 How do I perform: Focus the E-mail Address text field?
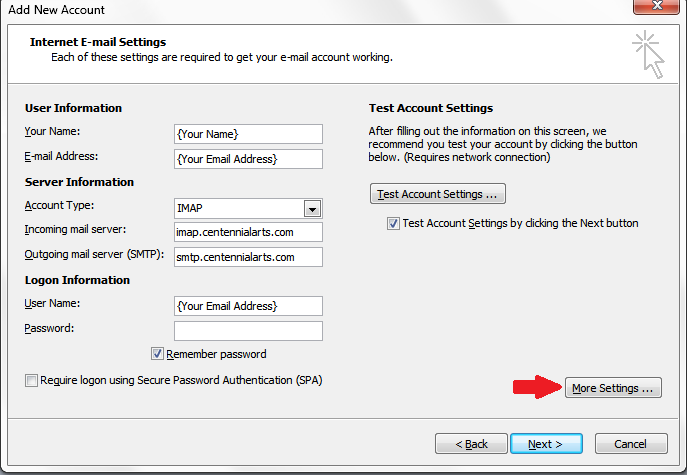[248, 159]
